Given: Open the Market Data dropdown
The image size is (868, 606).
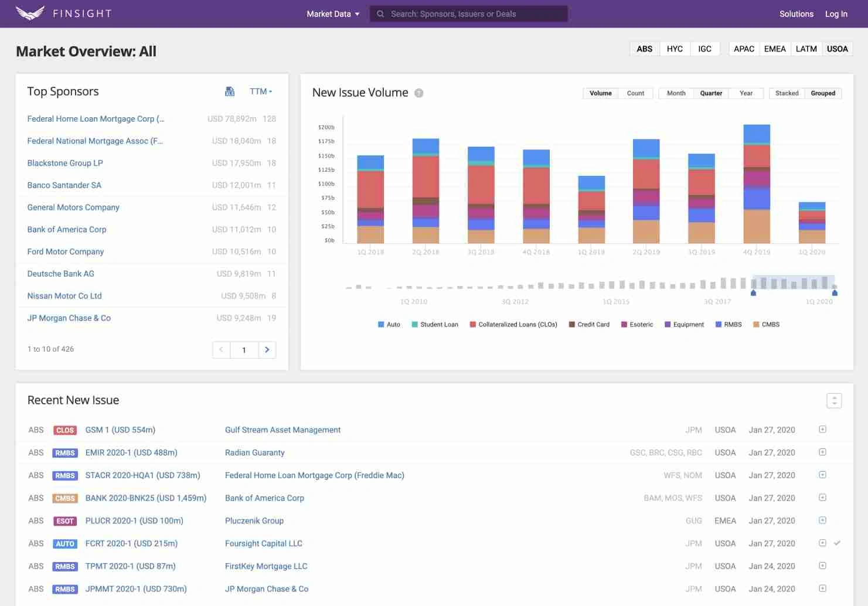Looking at the screenshot, I should click(333, 14).
